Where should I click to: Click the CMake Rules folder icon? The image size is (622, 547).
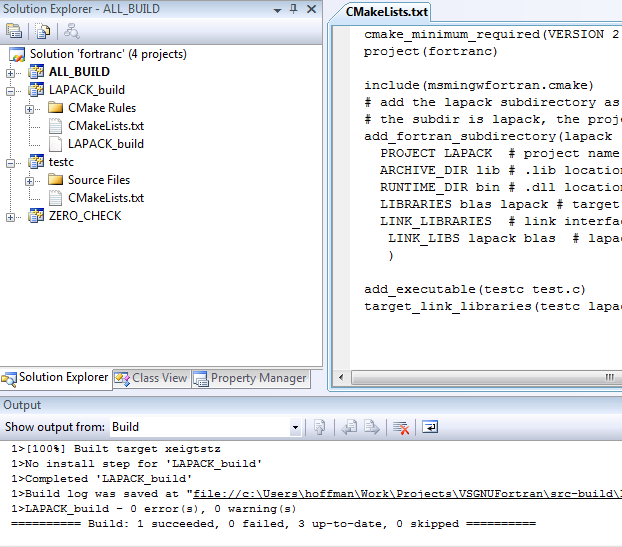[56, 107]
